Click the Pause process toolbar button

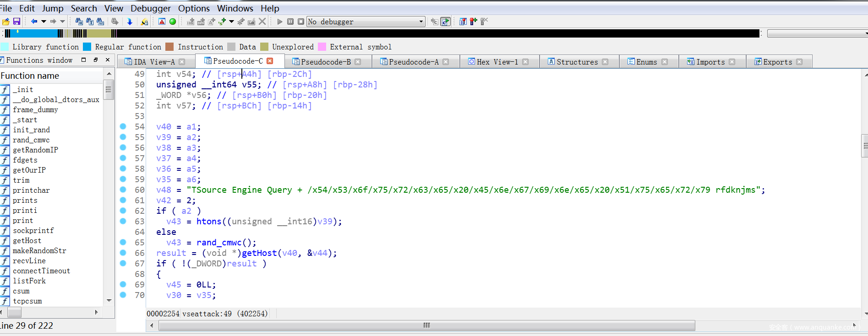tap(290, 22)
